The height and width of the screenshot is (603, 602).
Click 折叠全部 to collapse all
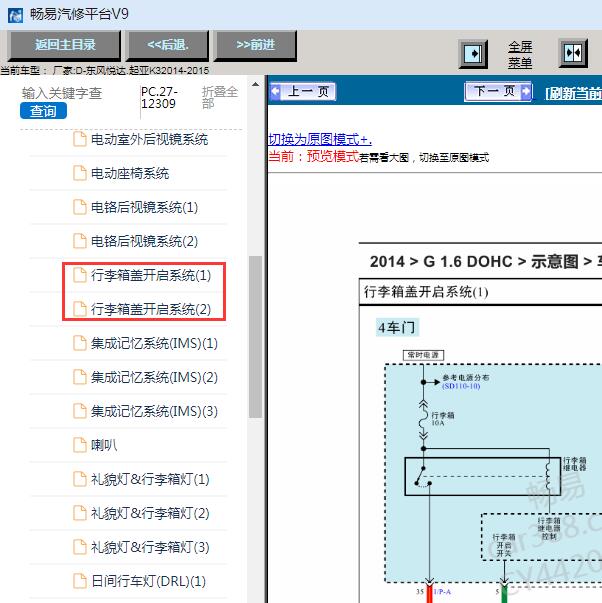click(x=220, y=97)
